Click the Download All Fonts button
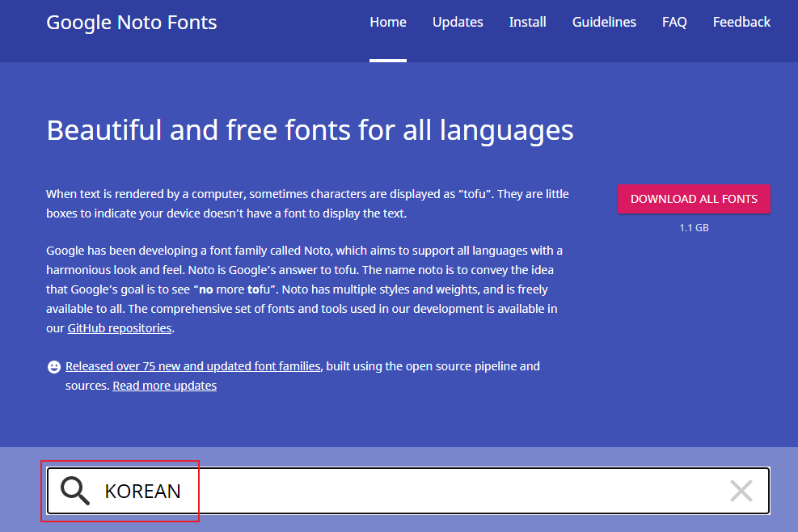 coord(694,199)
